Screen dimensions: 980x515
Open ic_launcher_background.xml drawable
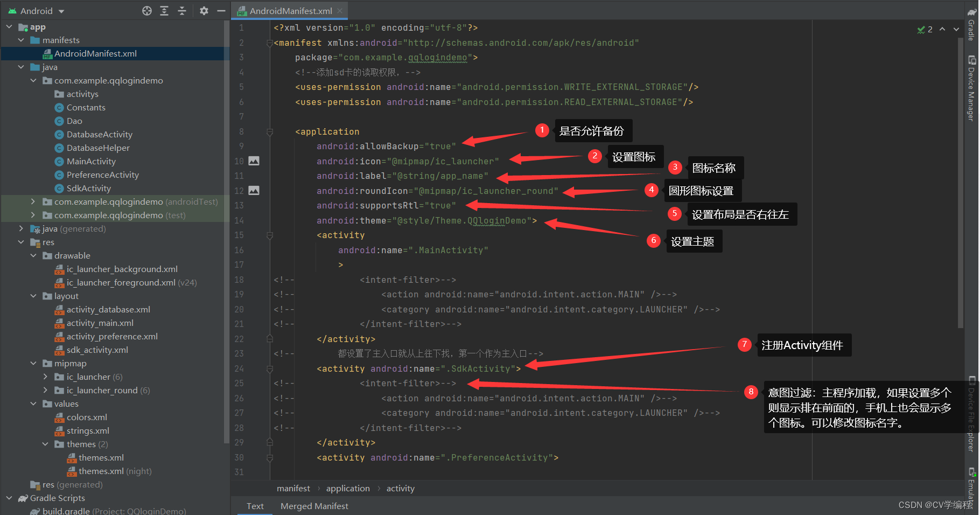(122, 269)
